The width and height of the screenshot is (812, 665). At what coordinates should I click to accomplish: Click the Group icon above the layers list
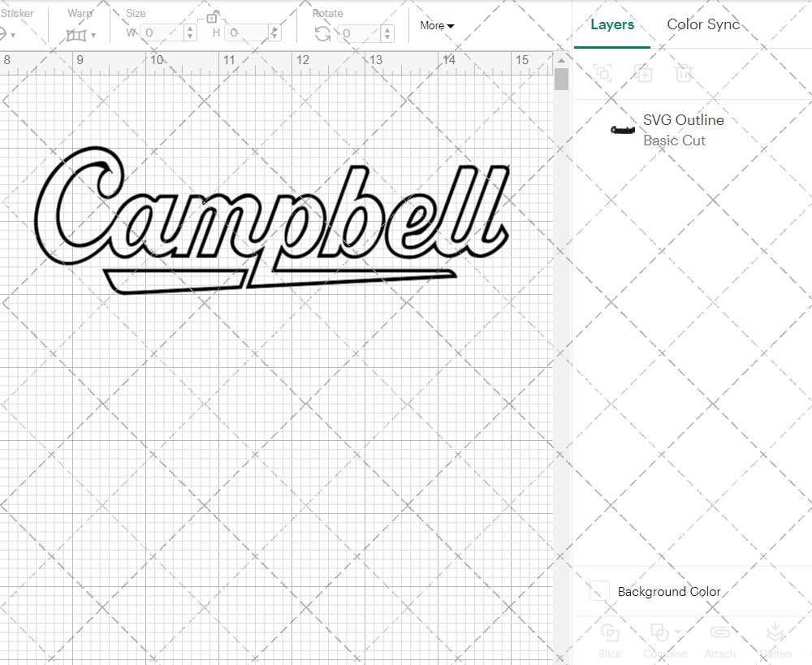coord(603,73)
